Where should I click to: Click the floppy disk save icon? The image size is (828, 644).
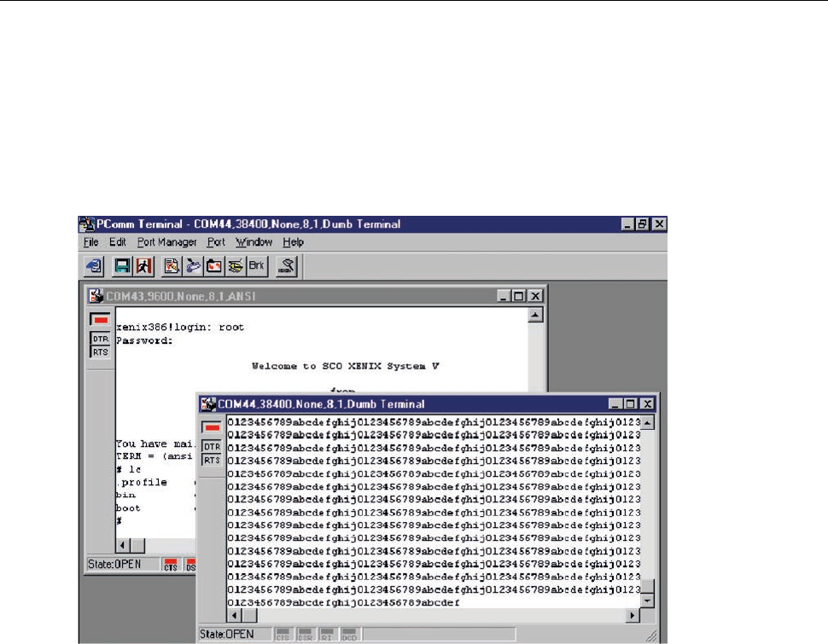coord(123,266)
